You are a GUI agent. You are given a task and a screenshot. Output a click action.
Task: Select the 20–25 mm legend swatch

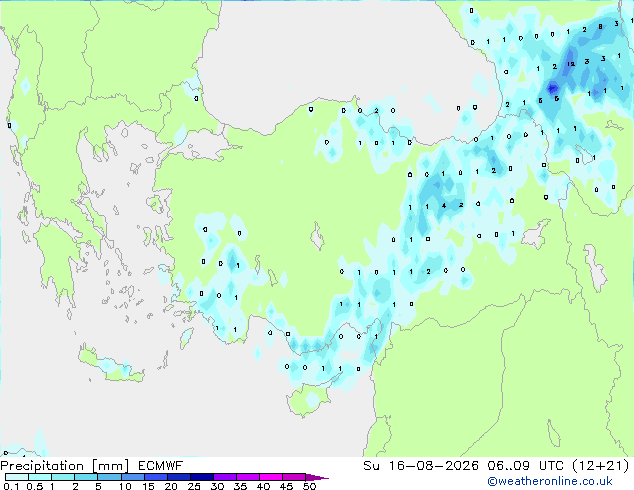click(179, 477)
